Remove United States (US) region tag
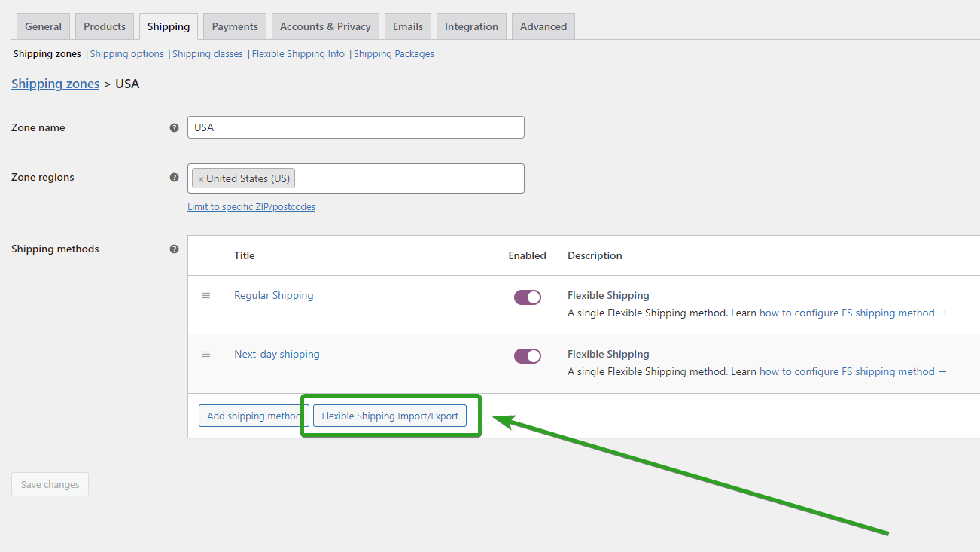This screenshot has width=980, height=552. pyautogui.click(x=201, y=179)
